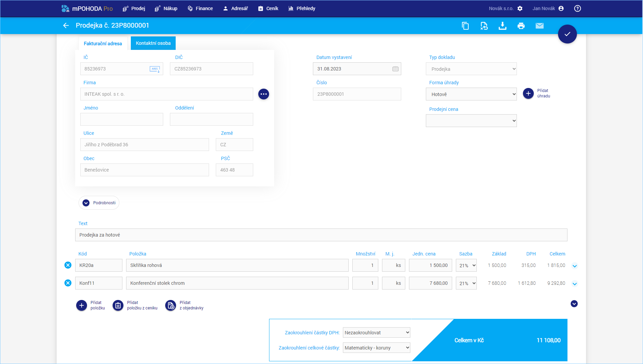Download the receipt with download icon

(x=502, y=26)
